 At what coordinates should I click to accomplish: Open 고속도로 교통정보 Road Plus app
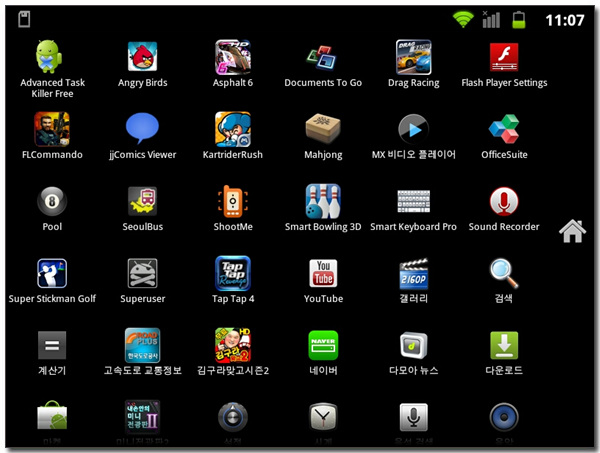tap(142, 352)
